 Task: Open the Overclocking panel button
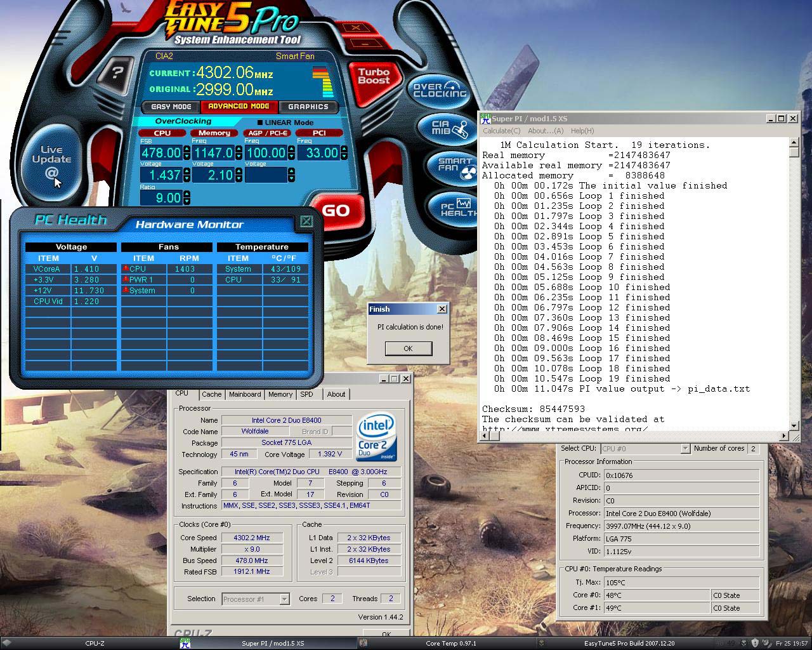pyautogui.click(x=439, y=91)
